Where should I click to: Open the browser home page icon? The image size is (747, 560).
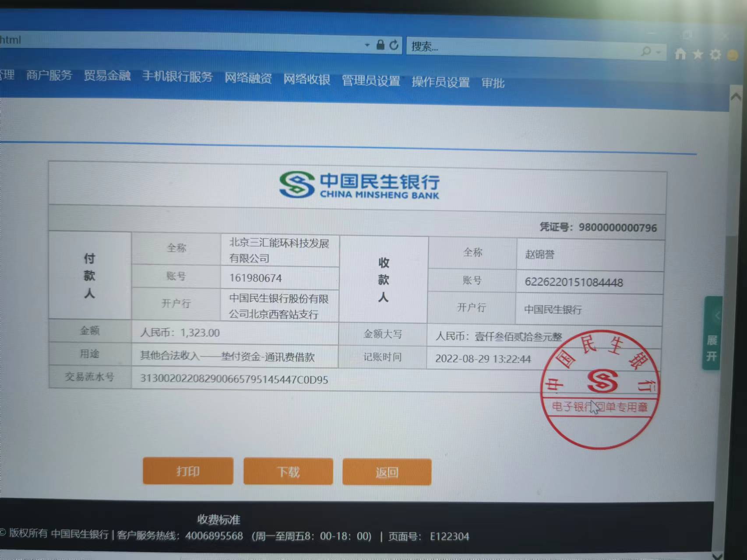point(680,54)
